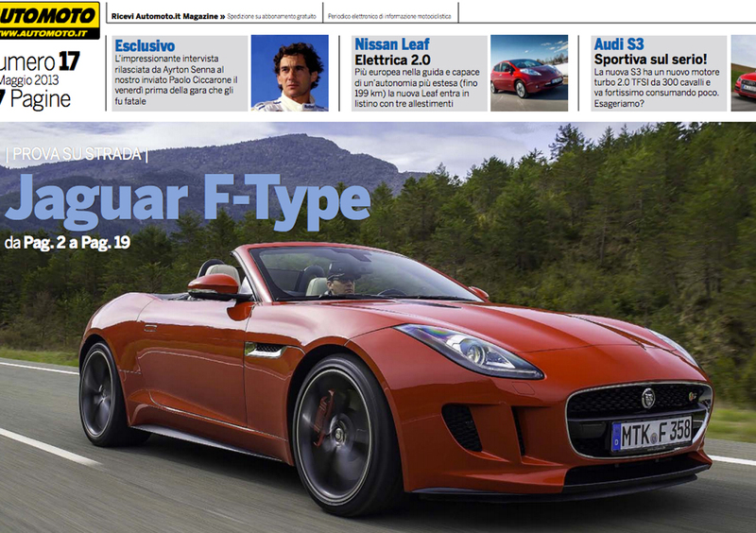The image size is (756, 533).
Task: Click the 'Elettrica 2.0' subtitle
Action: tap(392, 60)
